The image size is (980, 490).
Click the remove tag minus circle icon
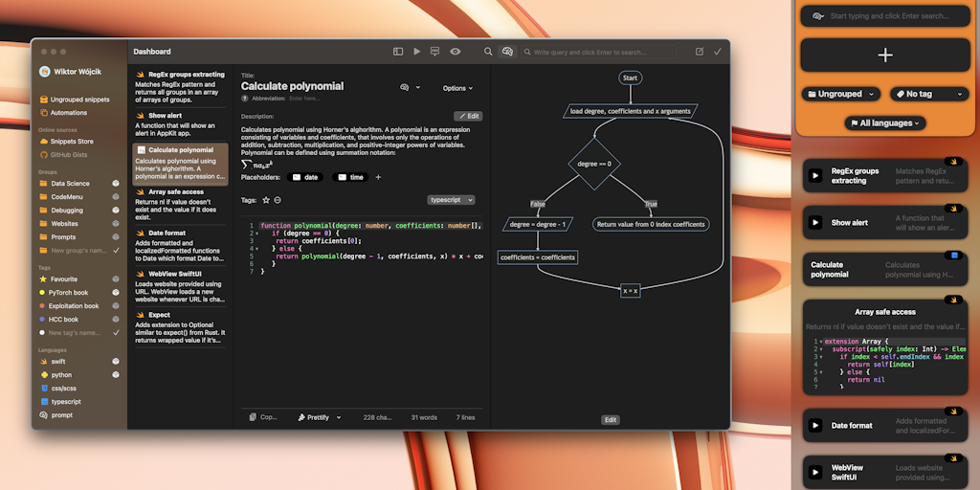278,200
